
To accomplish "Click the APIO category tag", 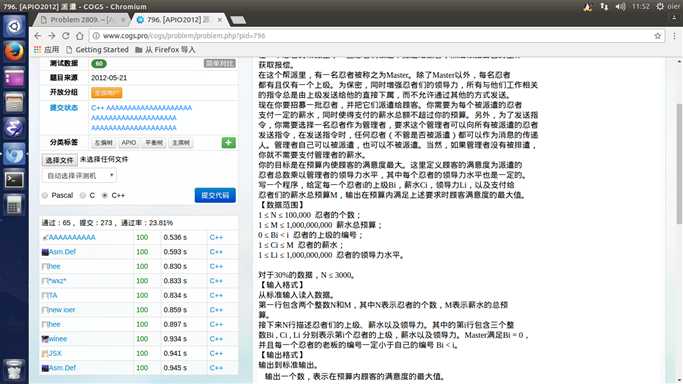I will coord(129,143).
